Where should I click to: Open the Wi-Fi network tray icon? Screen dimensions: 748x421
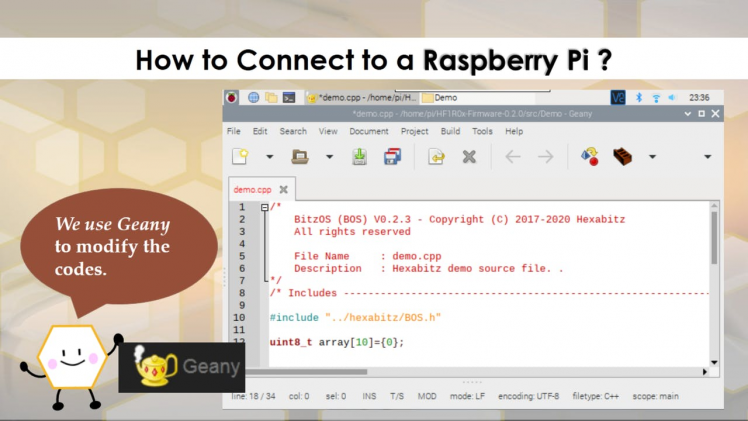click(656, 98)
